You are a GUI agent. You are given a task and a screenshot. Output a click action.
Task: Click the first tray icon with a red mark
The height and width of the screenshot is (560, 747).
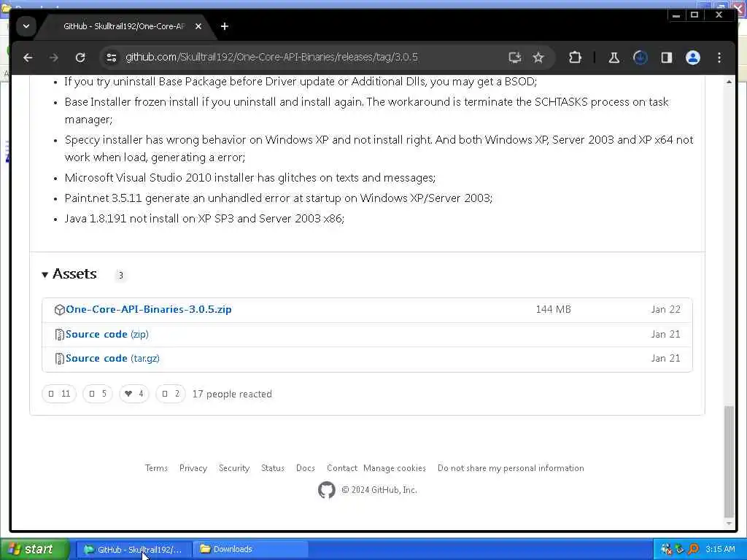667,550
